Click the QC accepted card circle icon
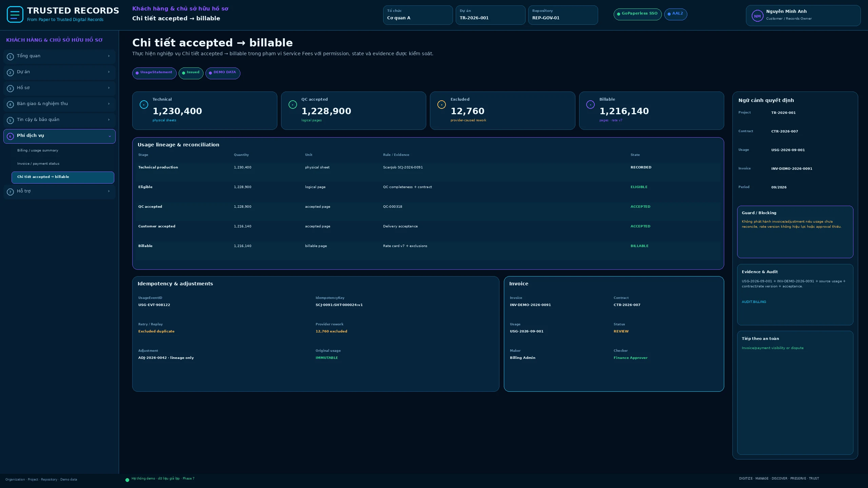The width and height of the screenshot is (868, 488). click(293, 105)
